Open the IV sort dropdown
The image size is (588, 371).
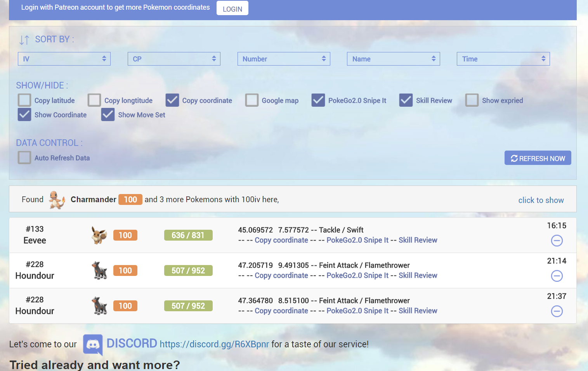click(64, 59)
